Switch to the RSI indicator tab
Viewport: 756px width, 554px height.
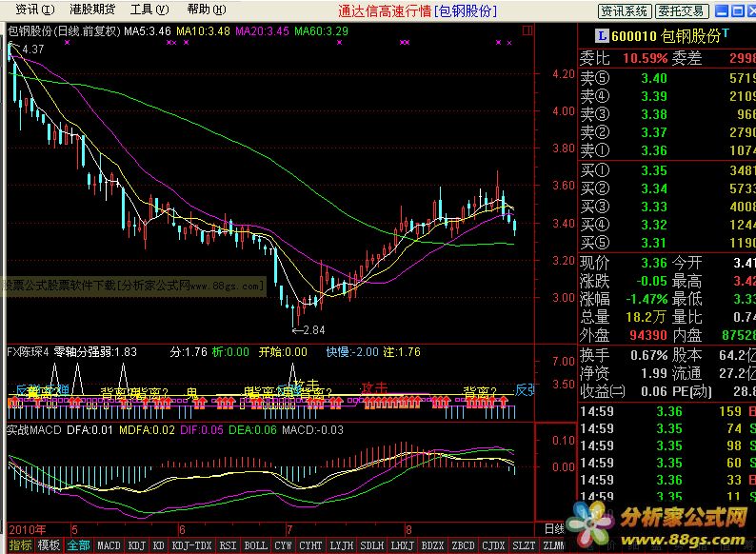tap(229, 545)
